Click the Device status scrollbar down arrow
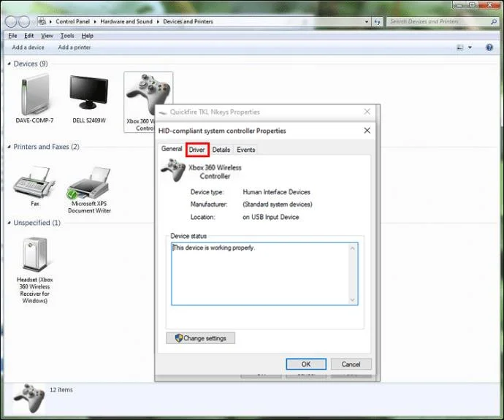Viewport: 504px width, 420px height. (x=353, y=299)
